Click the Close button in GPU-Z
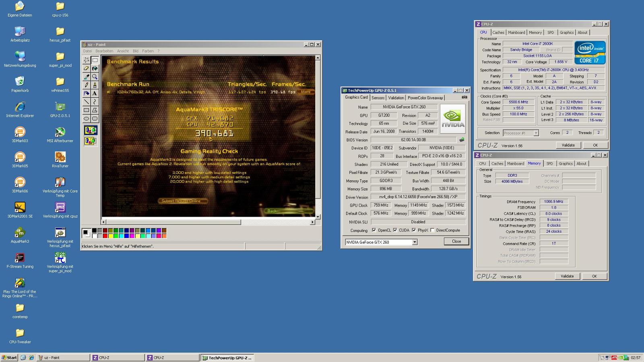This screenshot has width=644, height=362. pos(456,241)
